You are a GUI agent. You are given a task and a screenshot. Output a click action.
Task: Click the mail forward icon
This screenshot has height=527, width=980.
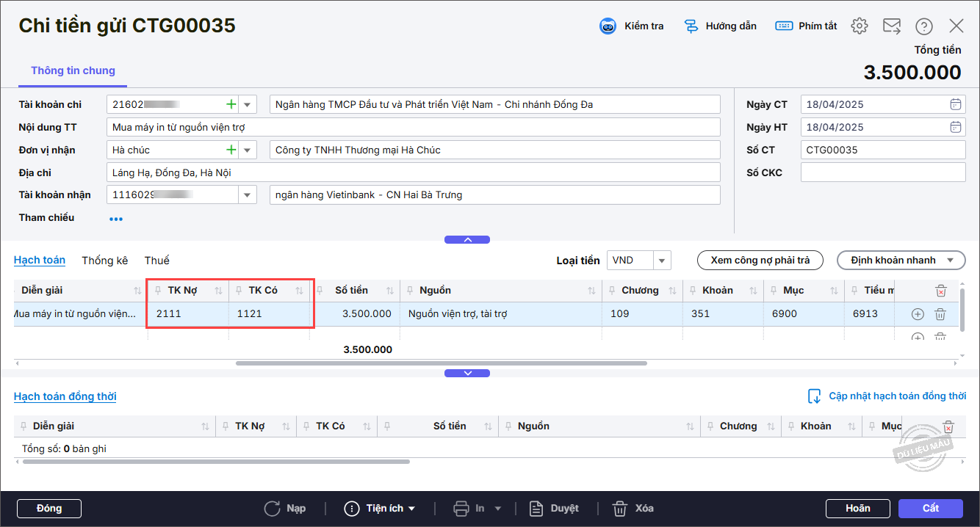coord(892,26)
